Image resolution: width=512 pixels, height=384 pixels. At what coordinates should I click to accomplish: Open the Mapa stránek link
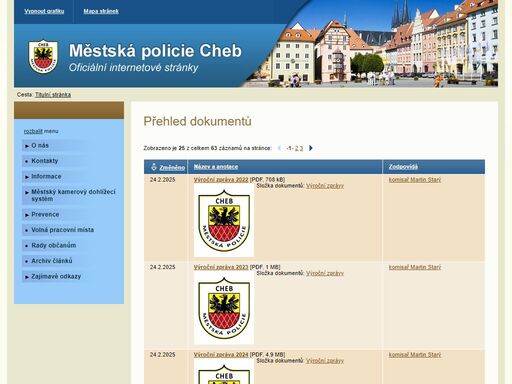click(x=101, y=11)
